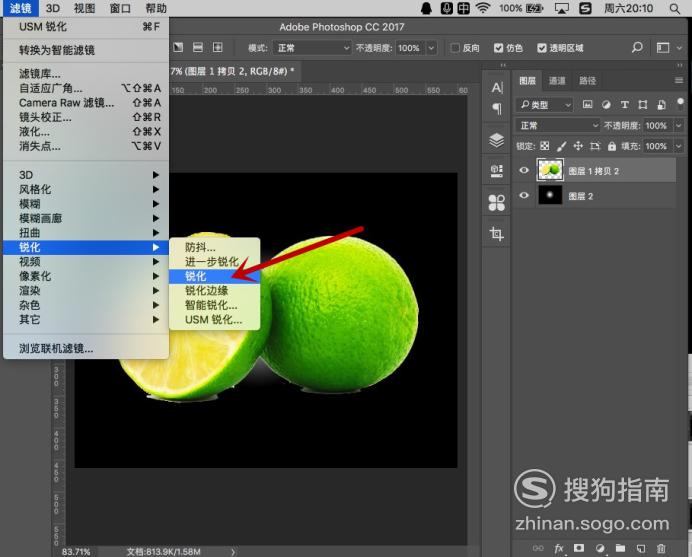The height and width of the screenshot is (557, 692).
Task: Choose 进一步锐化 menu item
Action: (x=214, y=262)
